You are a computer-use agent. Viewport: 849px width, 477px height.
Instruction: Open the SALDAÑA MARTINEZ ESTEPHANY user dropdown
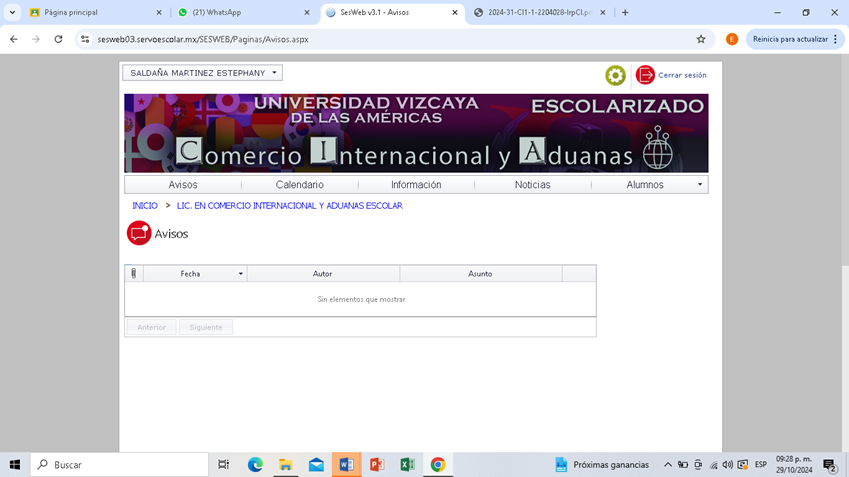[203, 73]
